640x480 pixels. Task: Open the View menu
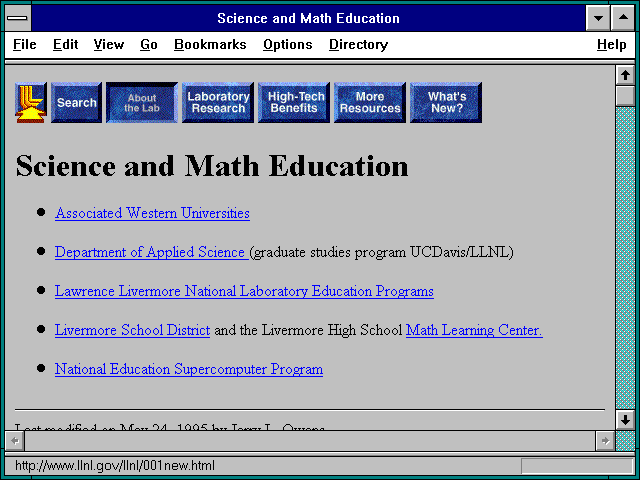pos(109,44)
